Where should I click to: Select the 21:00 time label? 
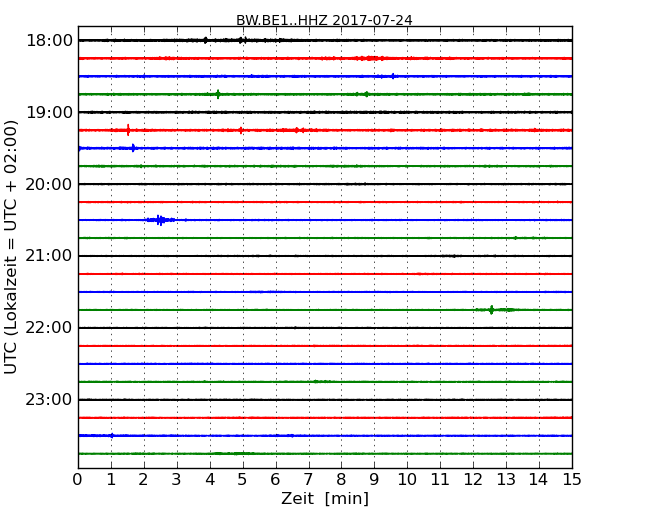49,256
